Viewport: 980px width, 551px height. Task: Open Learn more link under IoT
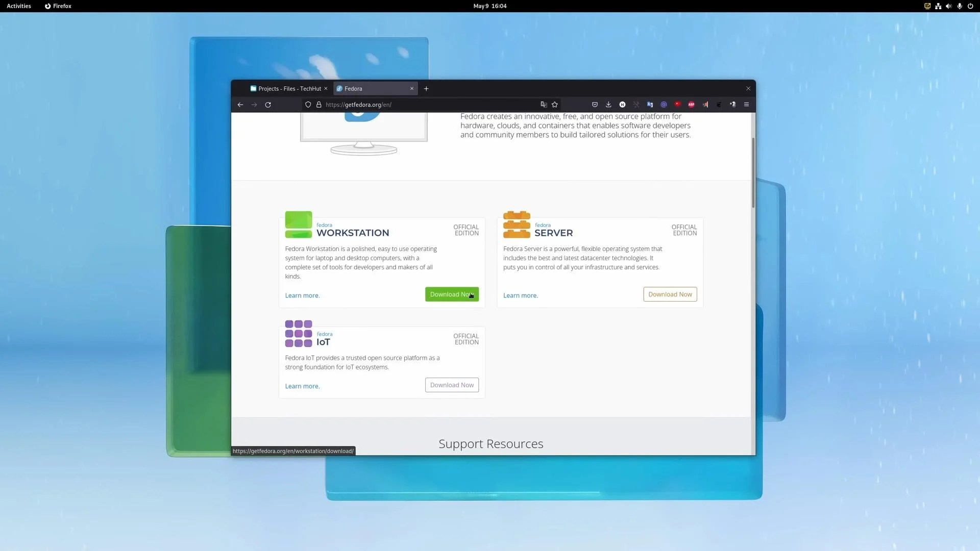(302, 387)
